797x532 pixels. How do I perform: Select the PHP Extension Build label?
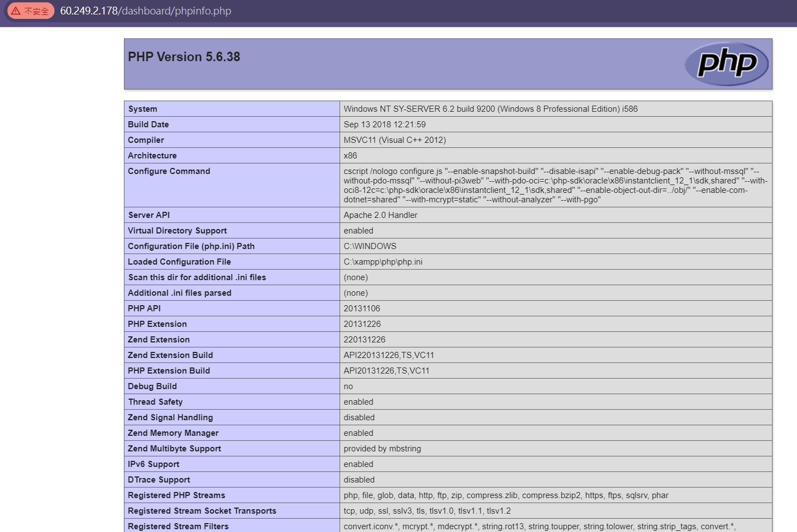point(169,371)
